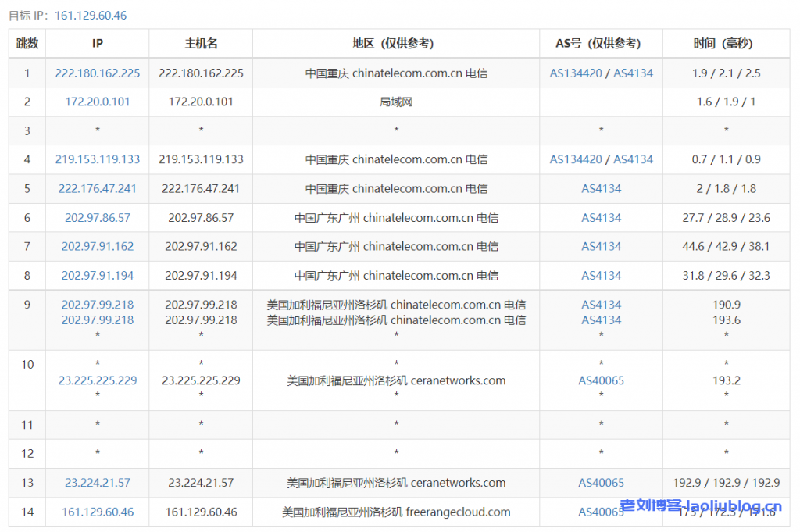This screenshot has height=532, width=800.
Task: Open the 172.20.0.101 IP link
Action: [98, 102]
